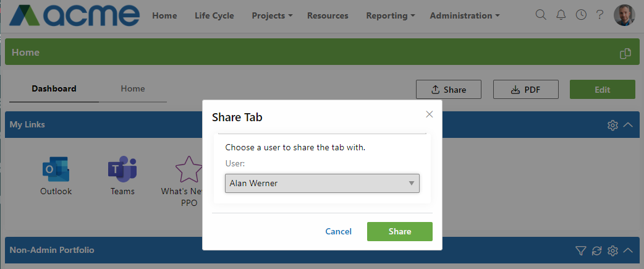
Task: Expand the Administration menu
Action: (x=465, y=15)
